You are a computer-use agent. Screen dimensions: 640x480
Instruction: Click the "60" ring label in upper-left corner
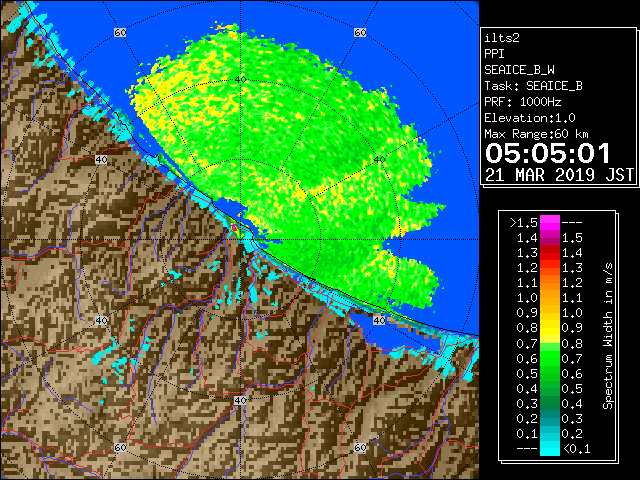[120, 33]
